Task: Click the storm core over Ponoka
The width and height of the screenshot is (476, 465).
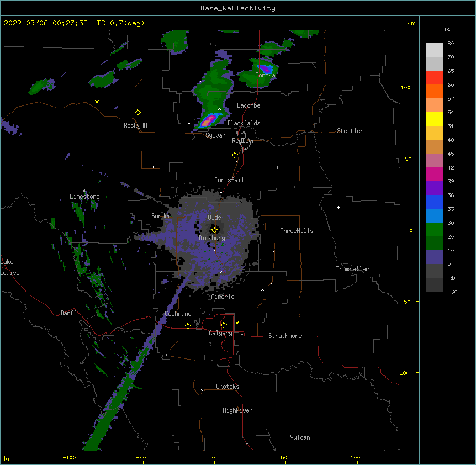Action: [x=265, y=68]
